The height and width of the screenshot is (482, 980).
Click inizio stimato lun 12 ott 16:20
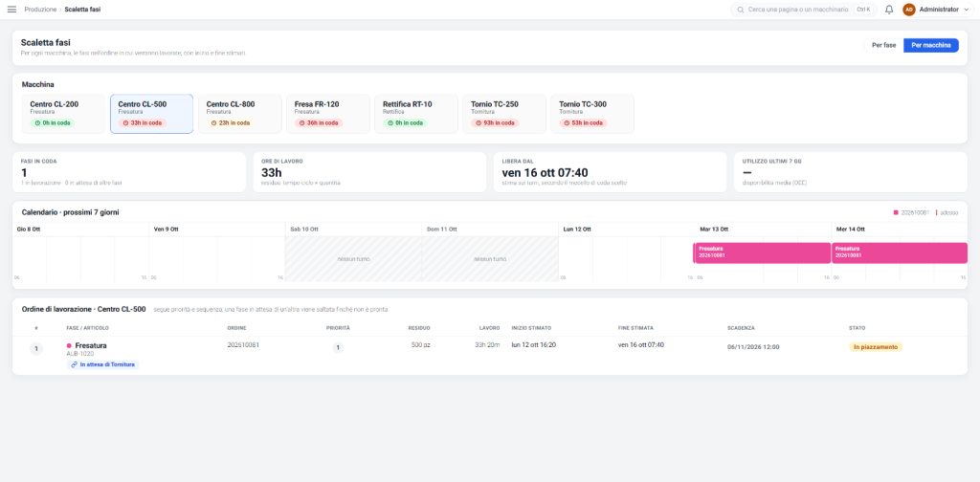pyautogui.click(x=534, y=344)
